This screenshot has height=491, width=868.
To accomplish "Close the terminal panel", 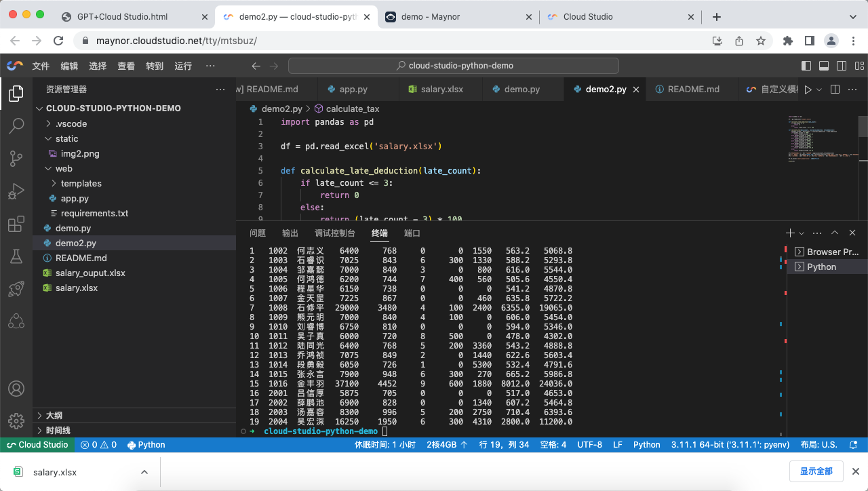I will (x=852, y=233).
